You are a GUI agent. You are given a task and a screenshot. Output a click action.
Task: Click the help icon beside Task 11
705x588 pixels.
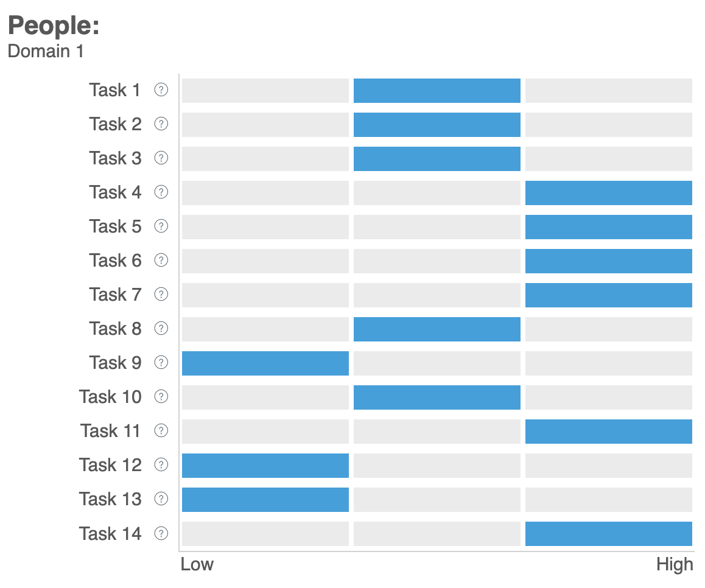[x=161, y=431]
